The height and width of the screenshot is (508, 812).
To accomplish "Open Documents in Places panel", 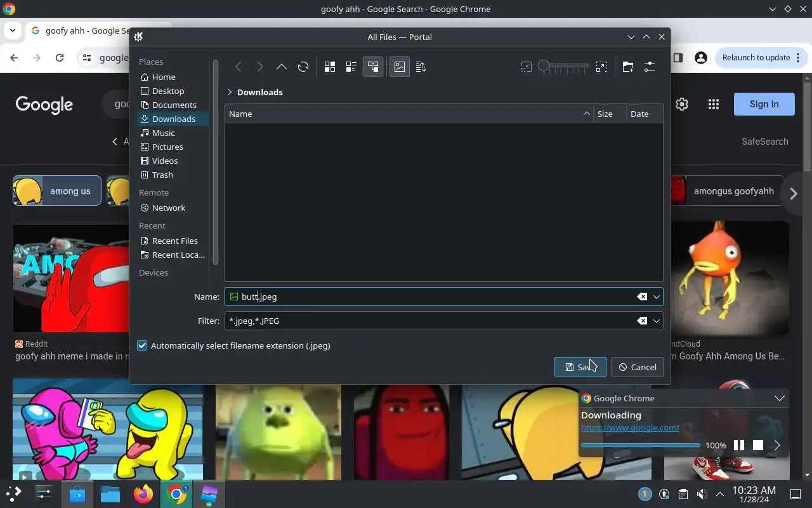I will click(x=173, y=105).
